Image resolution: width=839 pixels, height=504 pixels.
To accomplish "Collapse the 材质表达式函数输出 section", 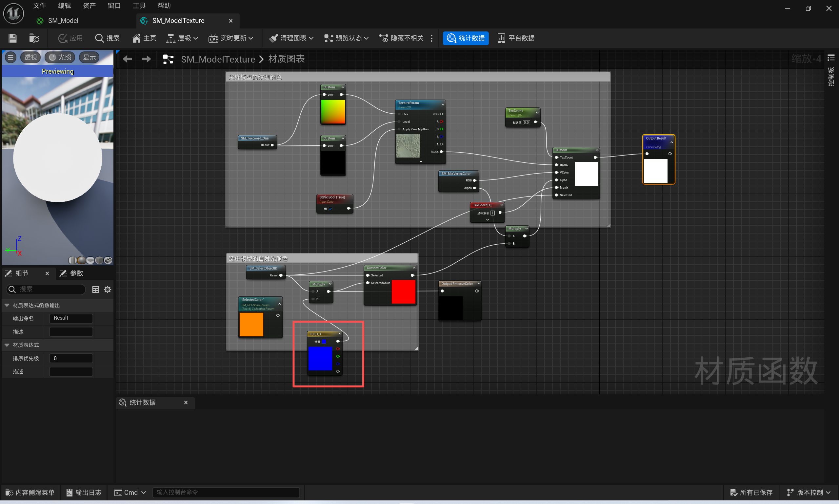I will pos(7,305).
